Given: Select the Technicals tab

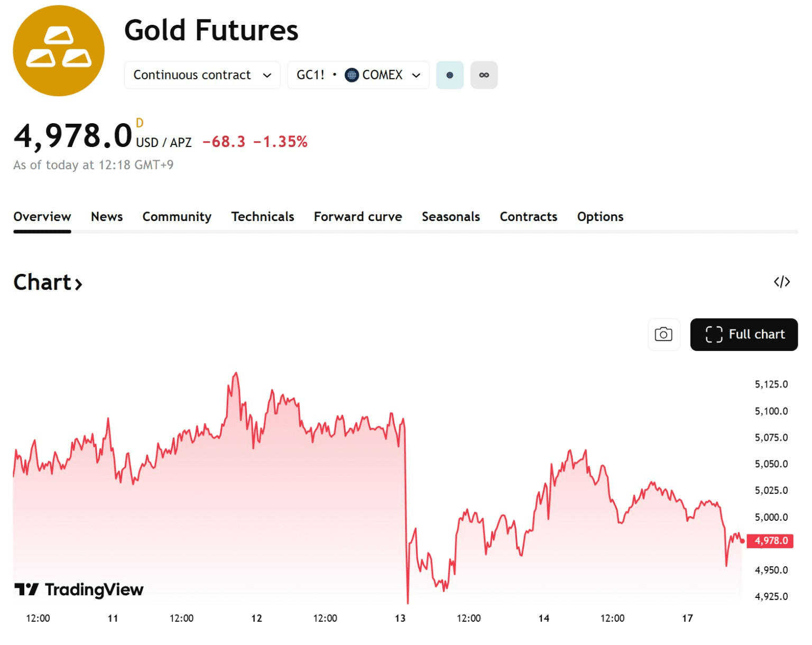Looking at the screenshot, I should point(263,217).
